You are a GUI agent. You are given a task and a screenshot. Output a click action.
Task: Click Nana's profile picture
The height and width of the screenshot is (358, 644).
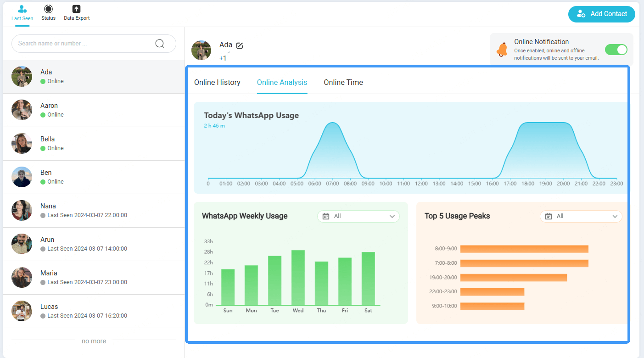22,211
